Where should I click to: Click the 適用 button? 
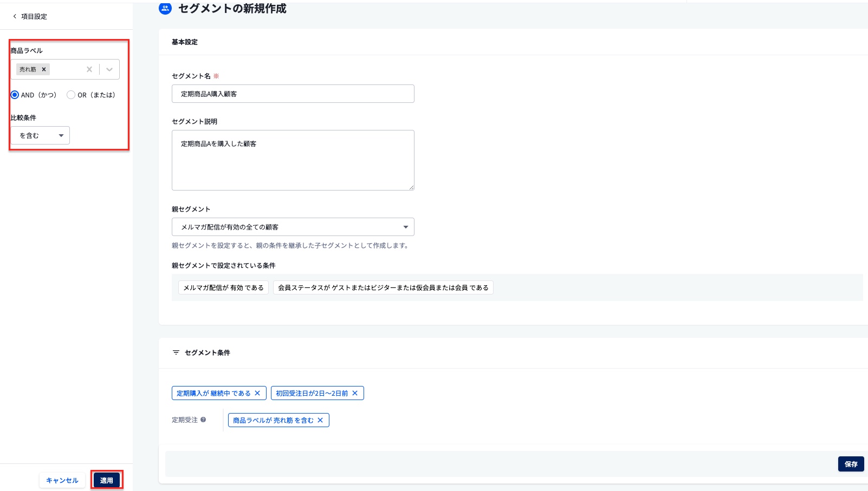pyautogui.click(x=107, y=480)
